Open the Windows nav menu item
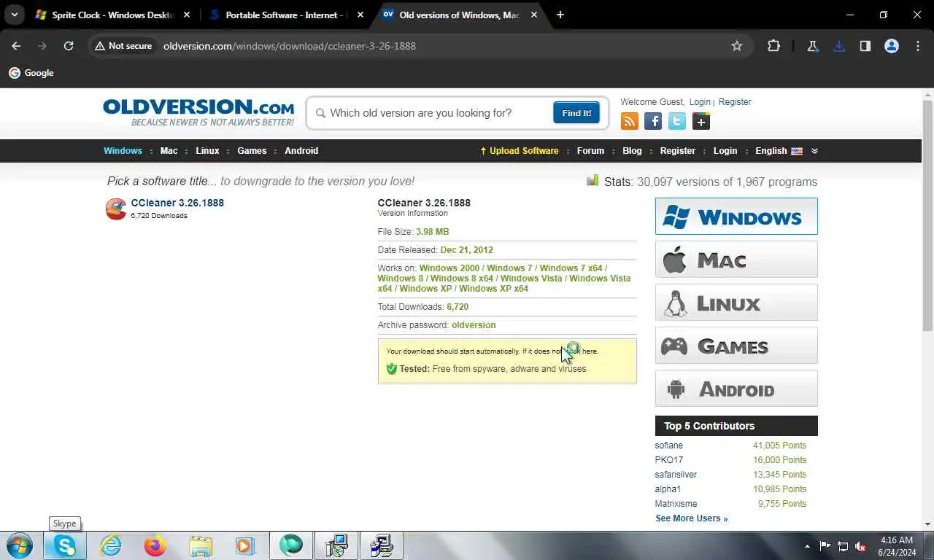 click(123, 151)
